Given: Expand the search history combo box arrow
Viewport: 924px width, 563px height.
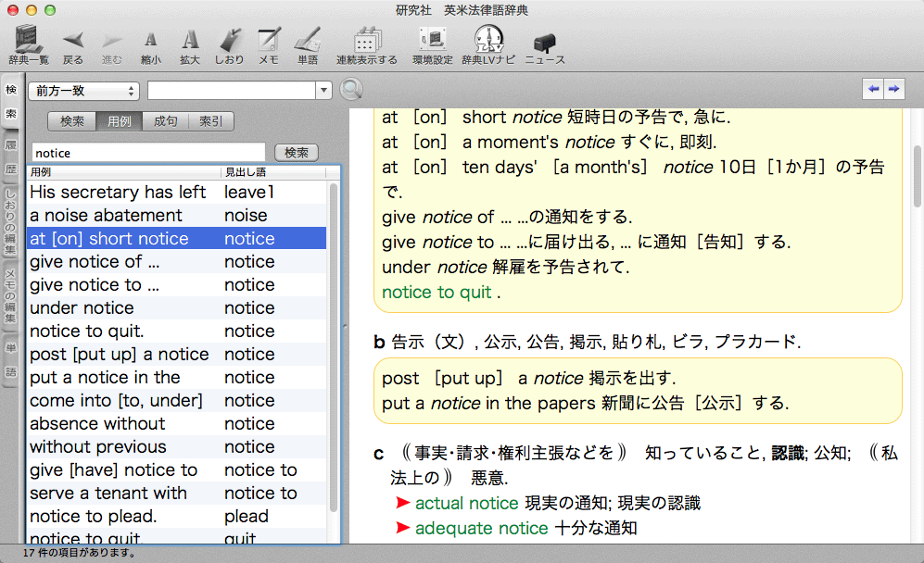Looking at the screenshot, I should [323, 91].
